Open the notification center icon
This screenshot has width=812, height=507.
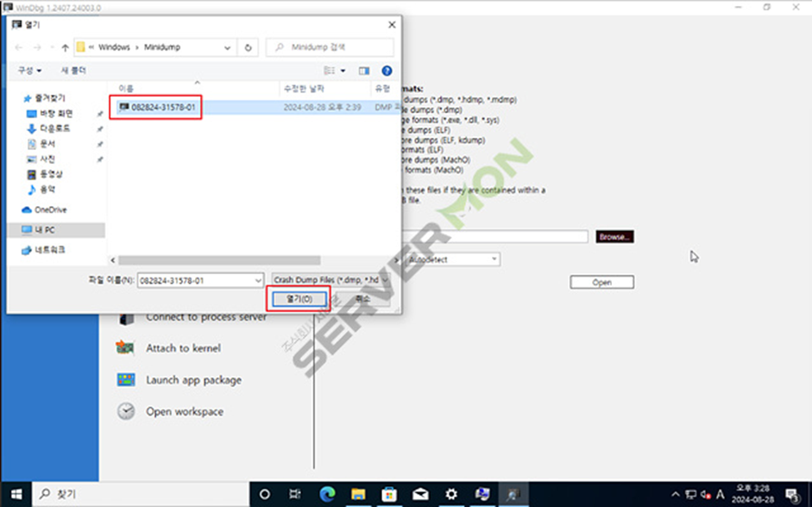[792, 495]
